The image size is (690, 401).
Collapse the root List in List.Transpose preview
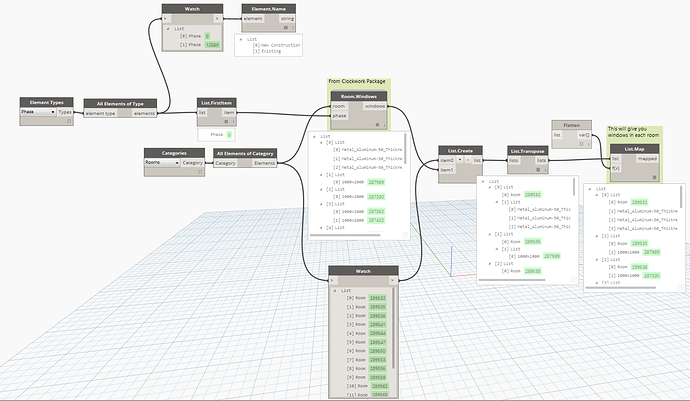(483, 181)
